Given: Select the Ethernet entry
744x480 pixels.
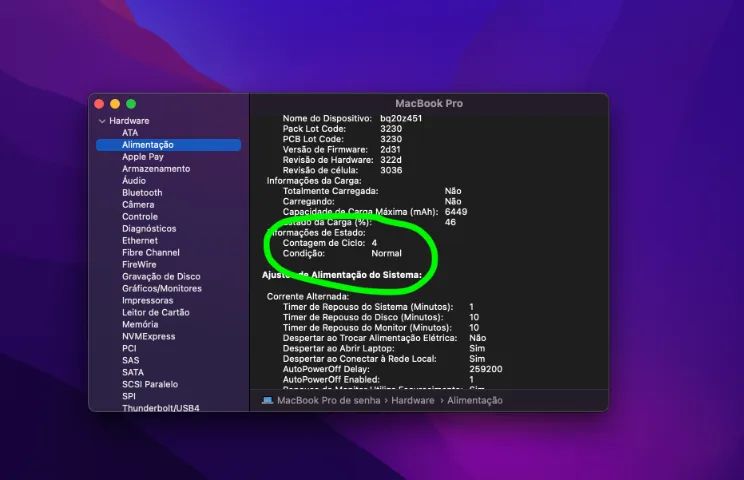Looking at the screenshot, I should [140, 240].
